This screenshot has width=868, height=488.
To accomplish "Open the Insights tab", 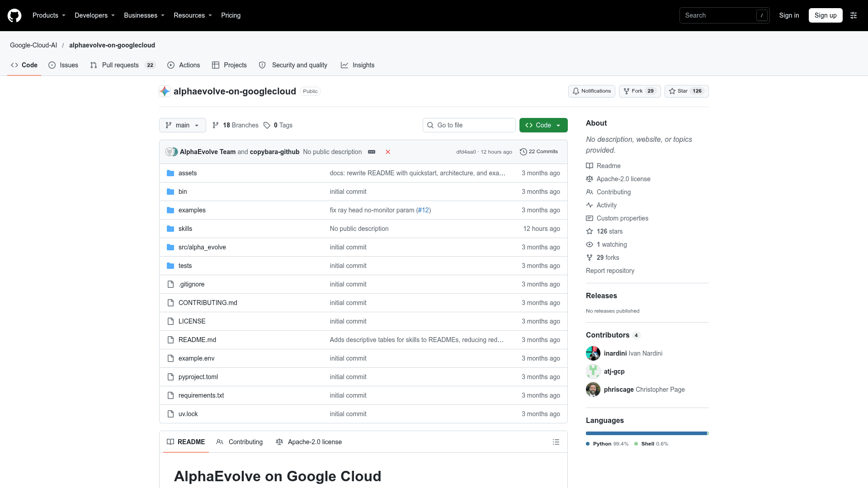I will [x=358, y=65].
